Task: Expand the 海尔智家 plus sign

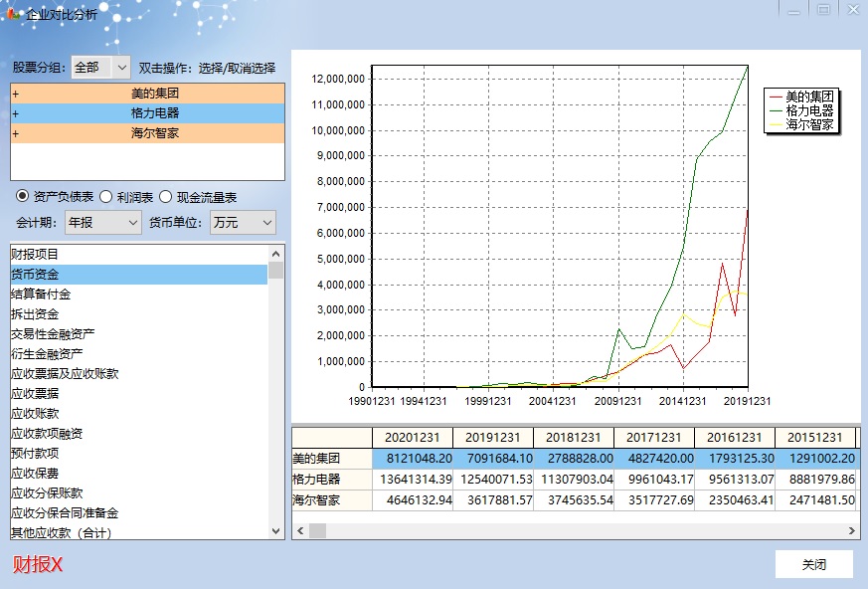Action: pos(16,133)
